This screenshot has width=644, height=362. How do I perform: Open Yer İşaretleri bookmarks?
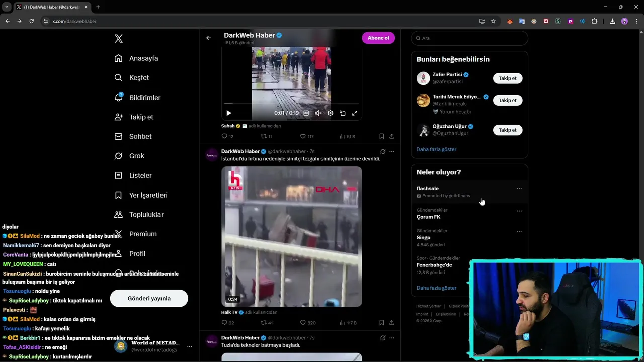(x=141, y=195)
